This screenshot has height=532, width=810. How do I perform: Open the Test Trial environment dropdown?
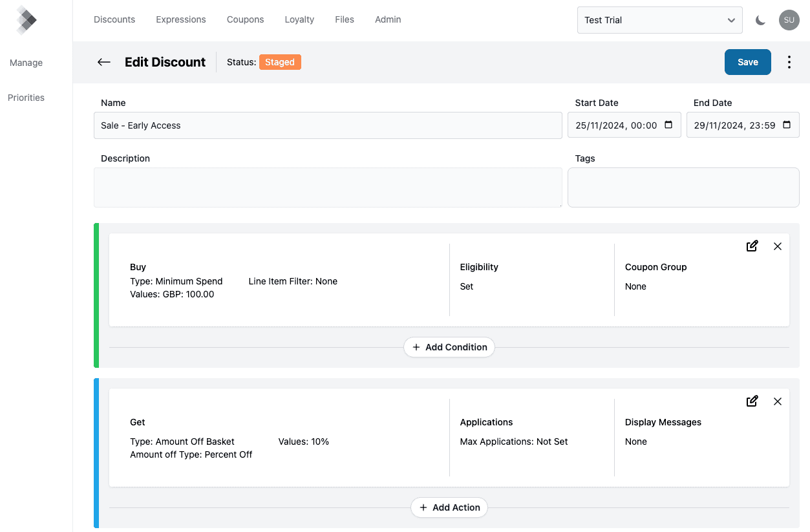point(659,20)
